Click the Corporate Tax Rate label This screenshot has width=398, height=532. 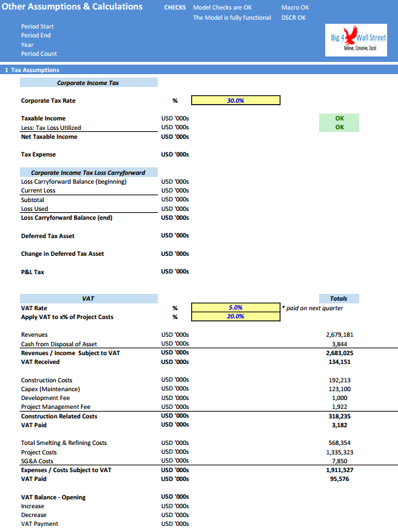(x=48, y=101)
